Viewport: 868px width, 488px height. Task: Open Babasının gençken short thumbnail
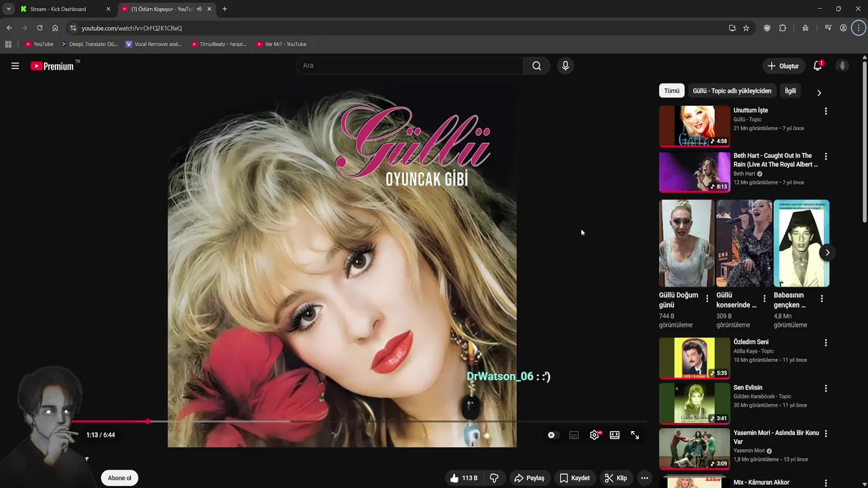(802, 243)
